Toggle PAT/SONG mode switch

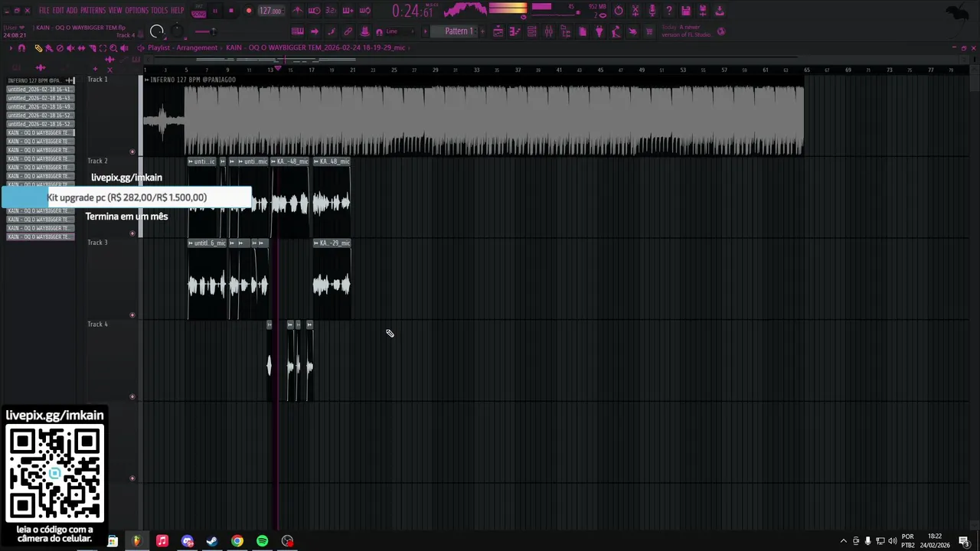point(199,11)
